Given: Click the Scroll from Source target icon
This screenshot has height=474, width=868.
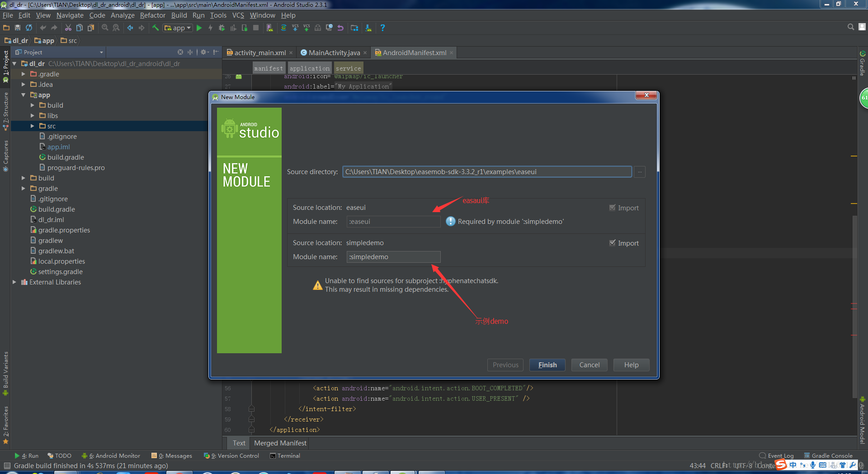Looking at the screenshot, I should 180,52.
